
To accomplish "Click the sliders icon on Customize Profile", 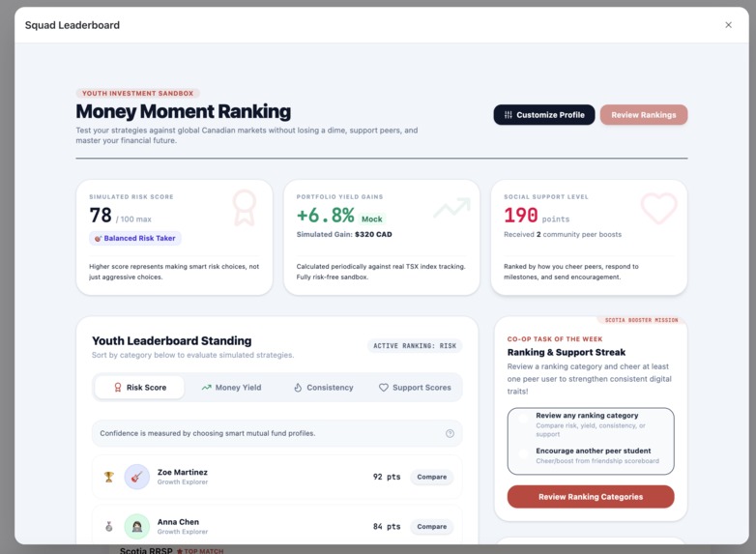I will pos(509,115).
